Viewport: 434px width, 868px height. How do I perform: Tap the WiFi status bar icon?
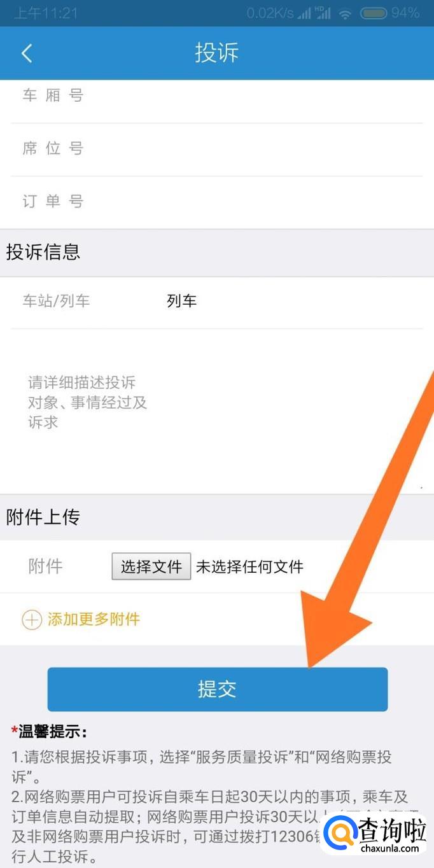pyautogui.click(x=346, y=13)
